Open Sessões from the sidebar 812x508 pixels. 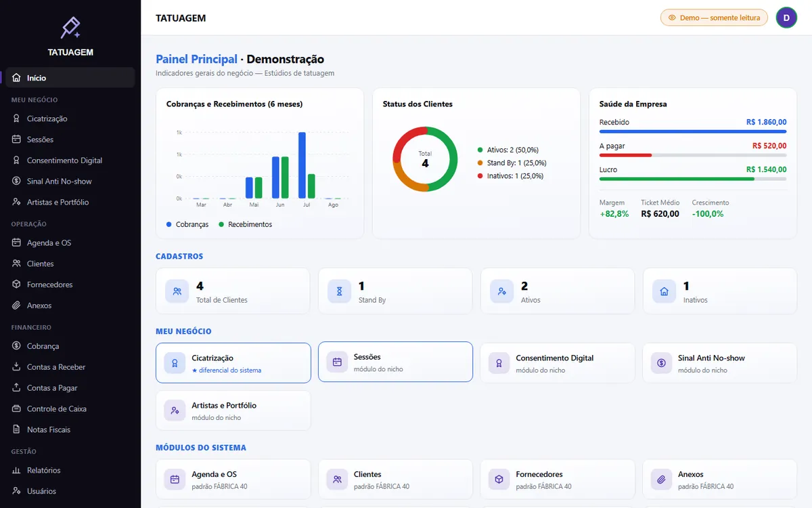click(70, 140)
